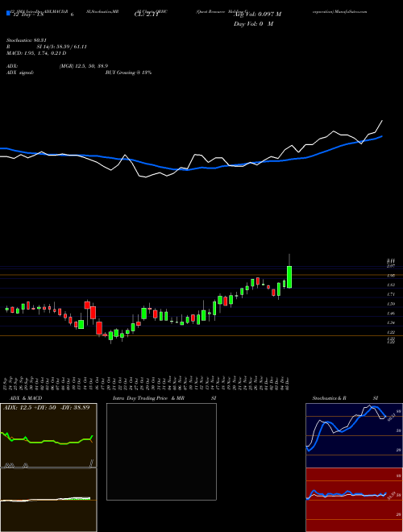Viewport: 403px width, 532px height.
Task: Click the 1.71 price axis label
Action: click(x=391, y=294)
